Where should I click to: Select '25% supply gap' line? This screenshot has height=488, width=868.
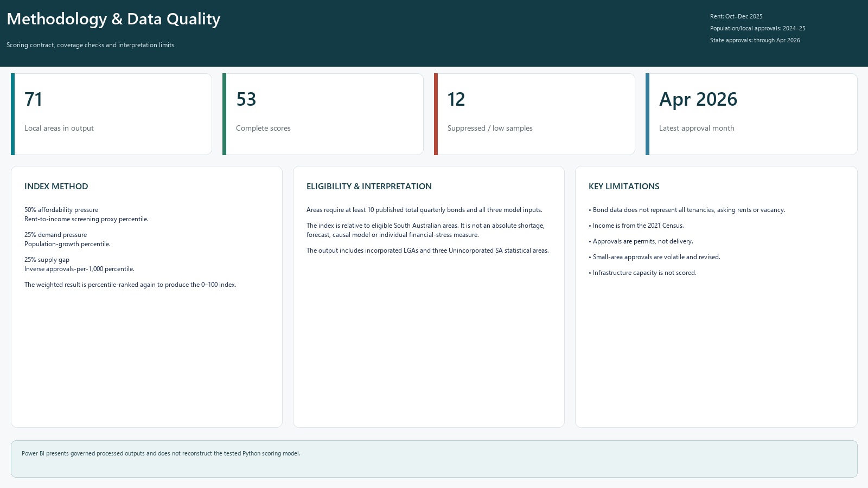pyautogui.click(x=47, y=260)
